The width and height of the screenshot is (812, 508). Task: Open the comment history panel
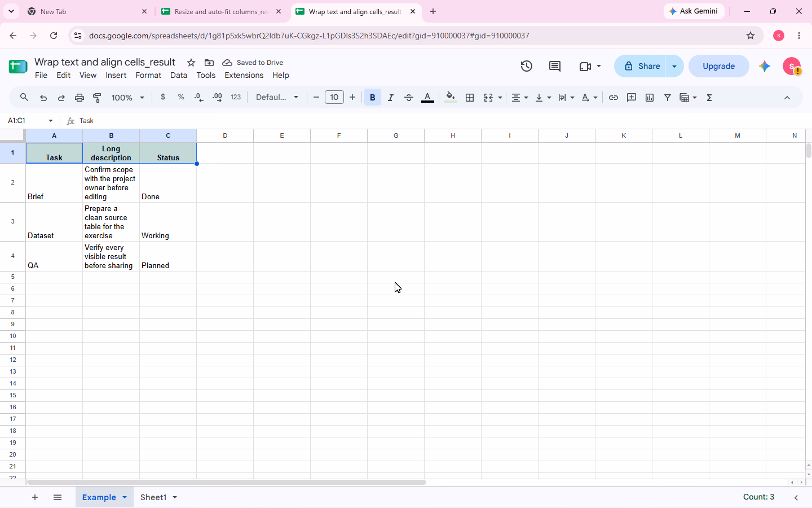click(x=555, y=66)
